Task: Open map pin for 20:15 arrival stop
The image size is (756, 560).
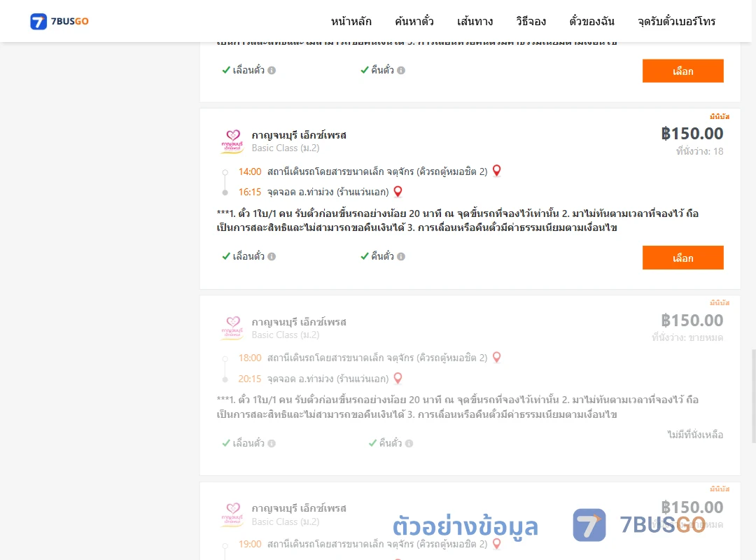Action: 398,378
